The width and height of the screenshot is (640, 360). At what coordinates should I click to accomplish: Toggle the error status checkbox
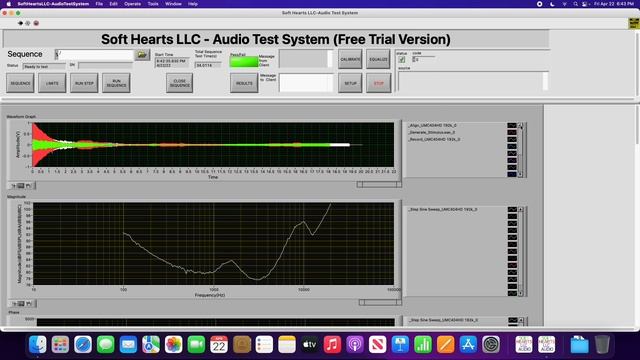point(402,60)
